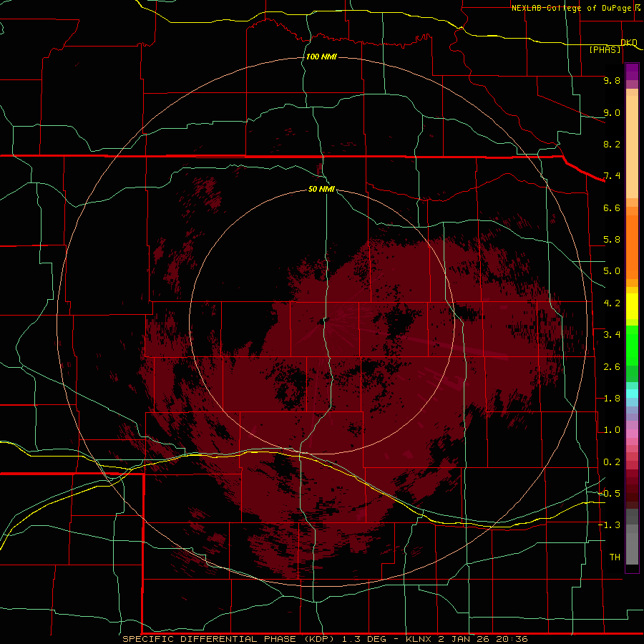
Task: Click the purple top segment of color bar
Action: (632, 72)
